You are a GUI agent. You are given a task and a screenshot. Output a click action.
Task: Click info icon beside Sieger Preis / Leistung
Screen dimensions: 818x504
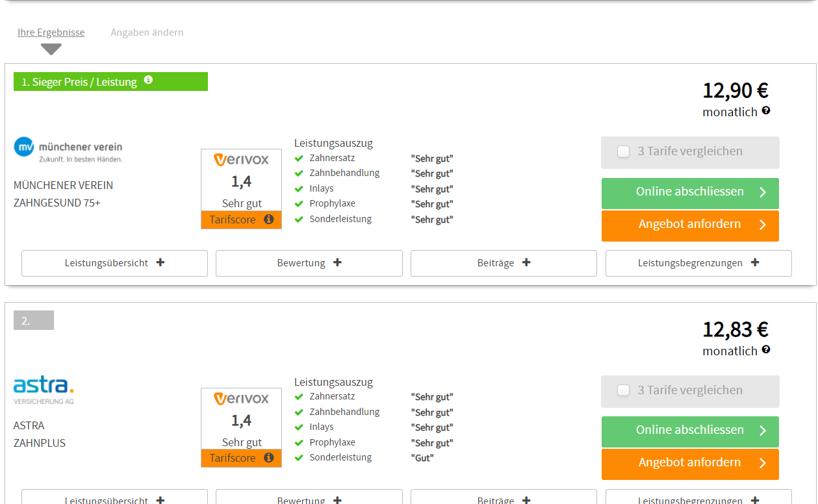[148, 80]
